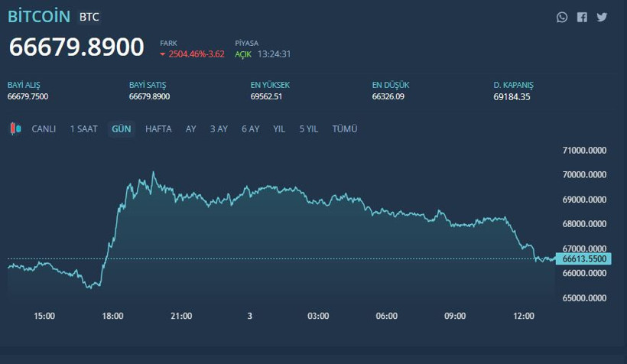Share on Twitter bird icon
The width and height of the screenshot is (627, 364).
(x=602, y=17)
